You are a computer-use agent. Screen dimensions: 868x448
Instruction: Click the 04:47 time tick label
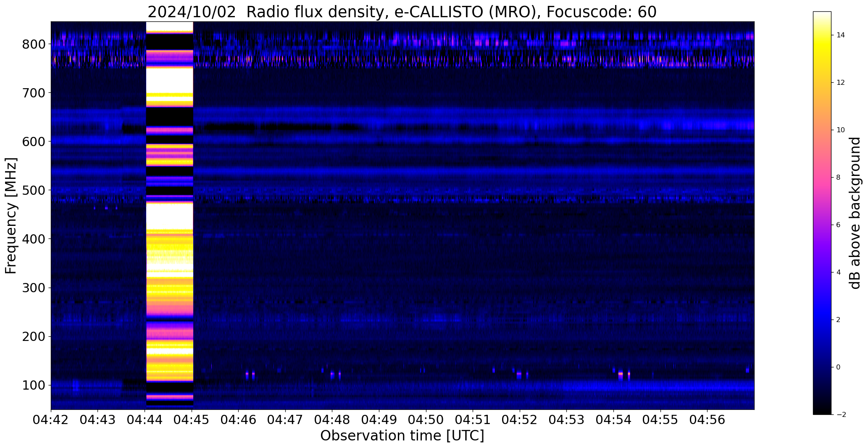coord(285,420)
